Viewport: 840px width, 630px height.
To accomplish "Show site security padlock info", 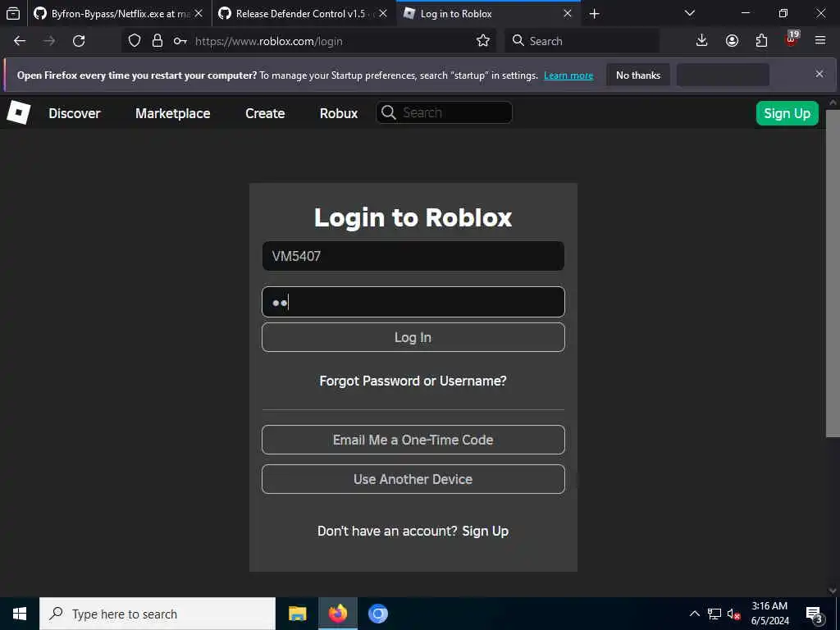I will (x=157, y=41).
